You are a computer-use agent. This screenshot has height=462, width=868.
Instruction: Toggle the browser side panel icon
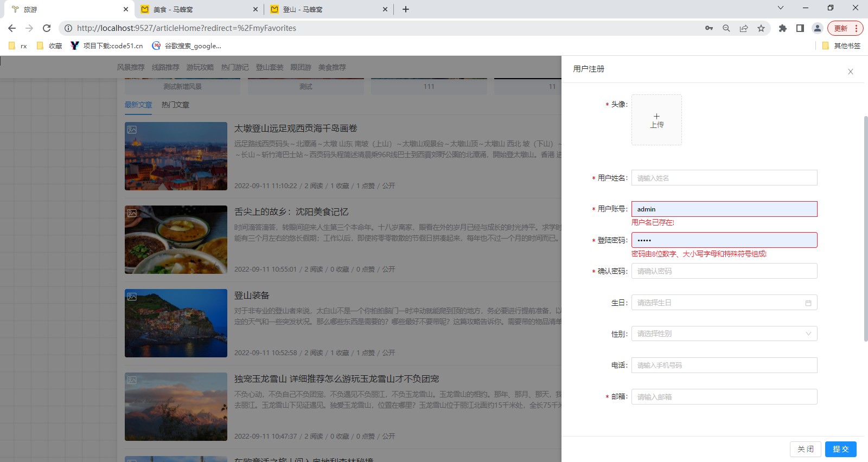[x=800, y=28]
